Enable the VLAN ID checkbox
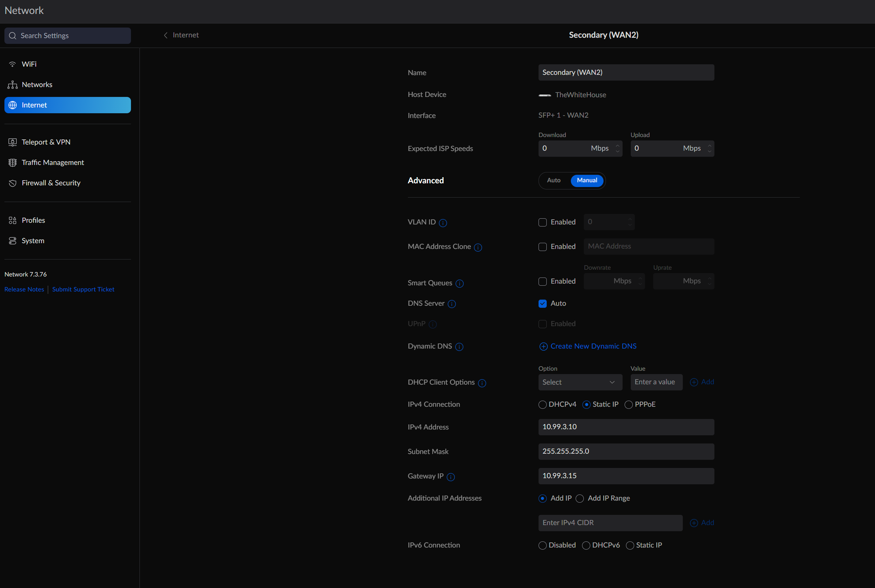The image size is (875, 588). (542, 222)
